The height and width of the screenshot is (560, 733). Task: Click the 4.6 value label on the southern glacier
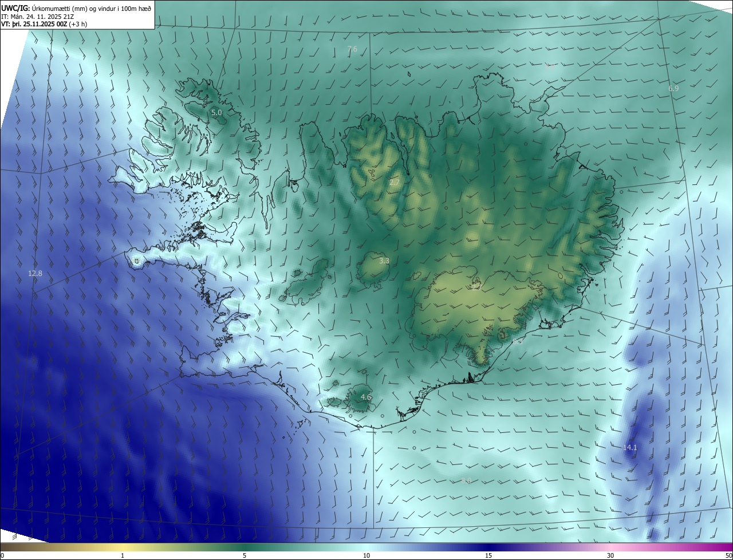366,397
